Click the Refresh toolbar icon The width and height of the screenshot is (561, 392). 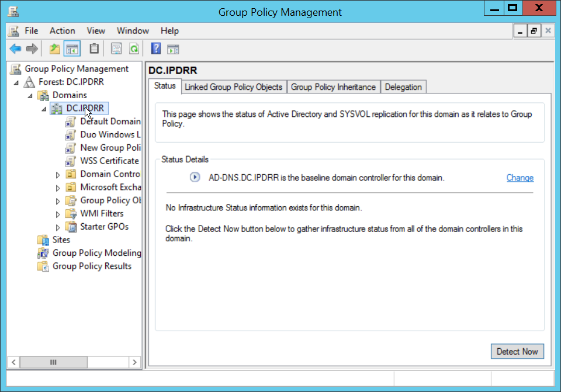[134, 49]
